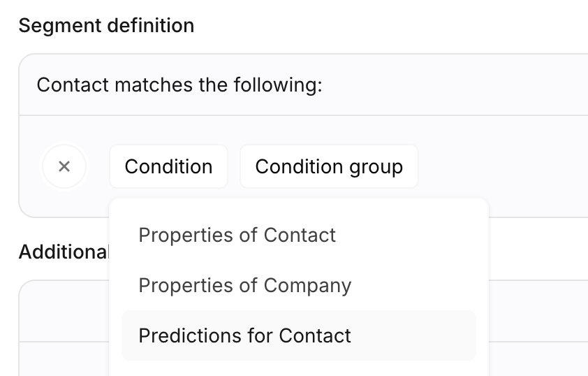Click the partially hidden Additional heading
The image size is (588, 376).
63,252
